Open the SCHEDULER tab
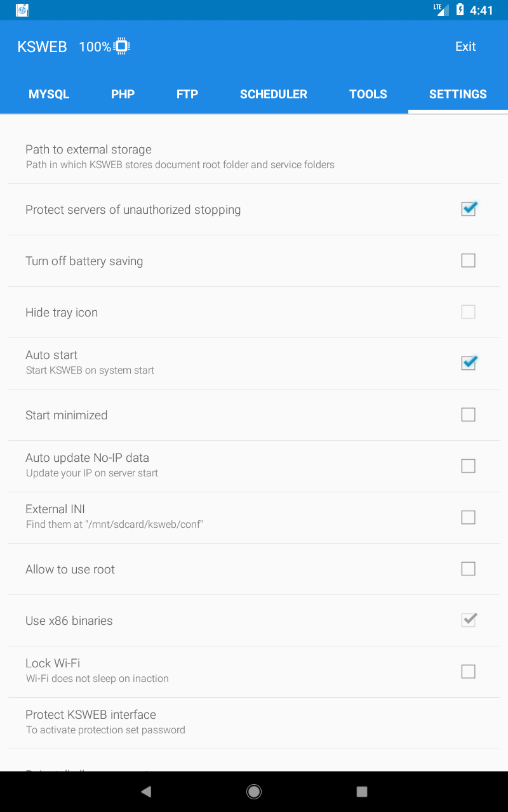 pos(274,94)
